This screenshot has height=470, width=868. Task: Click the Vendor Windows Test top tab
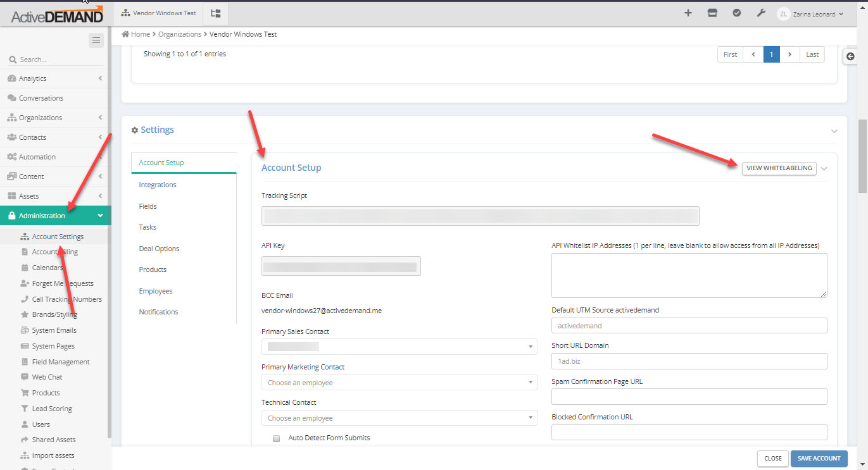tap(159, 13)
